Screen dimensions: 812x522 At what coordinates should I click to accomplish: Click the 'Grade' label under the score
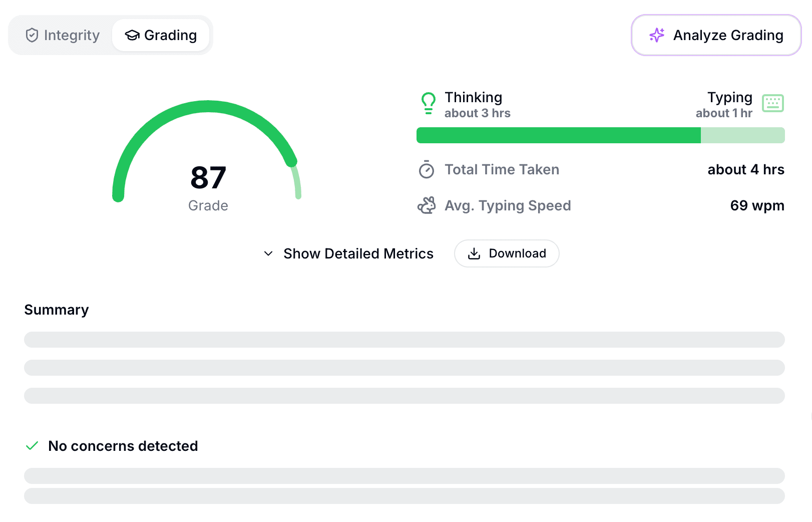tap(208, 205)
